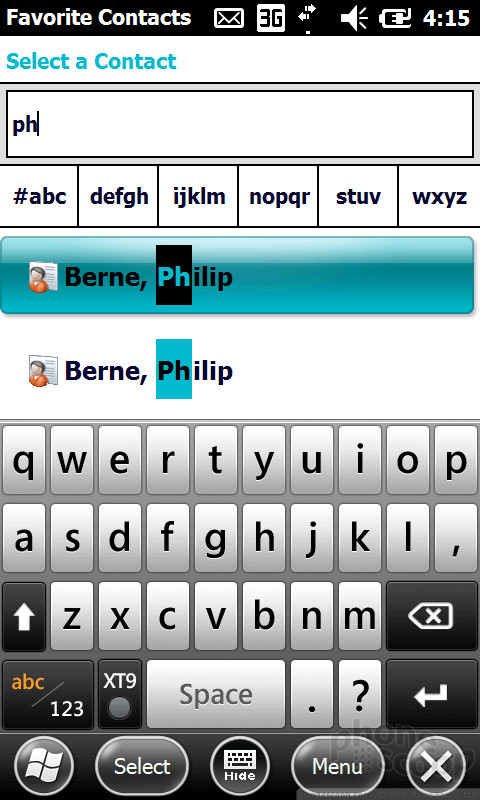
Task: Open the envelope message notification icon
Action: [230, 18]
